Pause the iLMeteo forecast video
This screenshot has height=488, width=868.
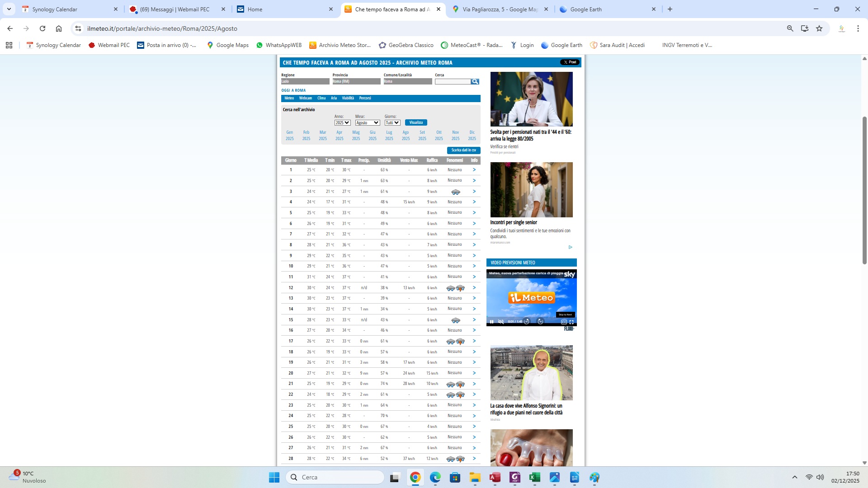coord(492,322)
